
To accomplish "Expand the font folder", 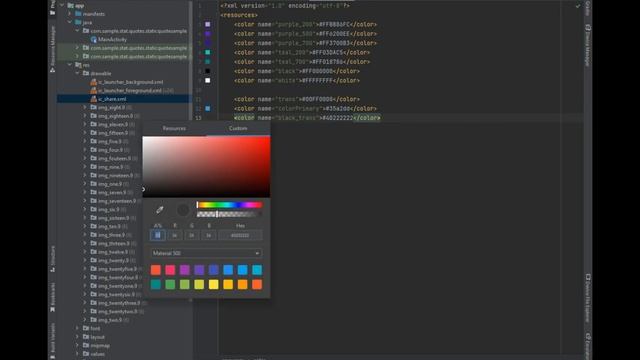I will (x=78, y=328).
